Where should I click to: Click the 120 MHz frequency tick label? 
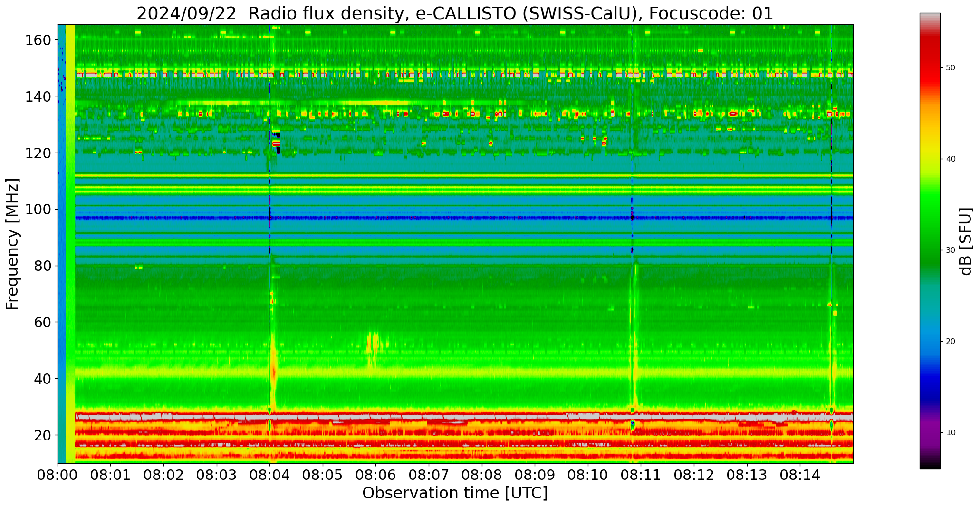pyautogui.click(x=38, y=153)
